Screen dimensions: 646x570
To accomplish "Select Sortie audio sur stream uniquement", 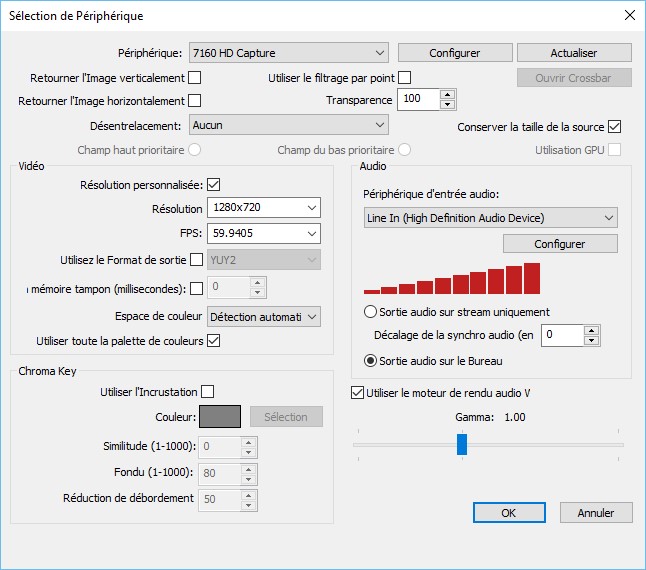I will 371,312.
